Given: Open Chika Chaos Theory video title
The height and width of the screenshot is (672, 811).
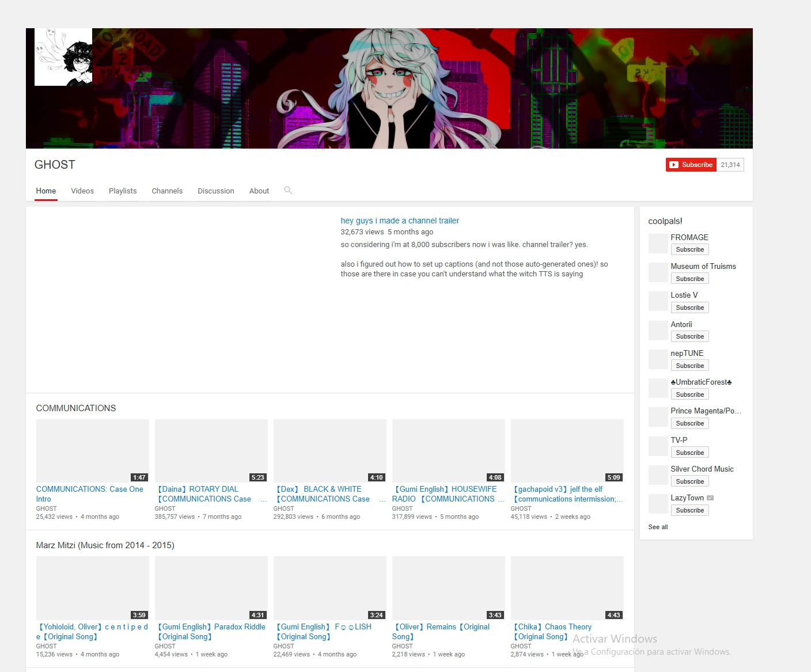Looking at the screenshot, I should (552, 632).
